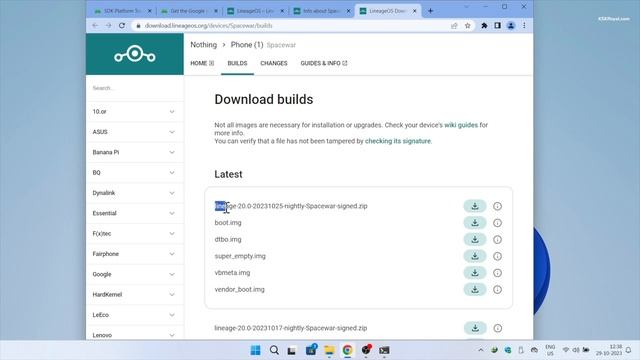This screenshot has width=640, height=360.
Task: Switch to Get the Google browser tab
Action: coord(189,11)
